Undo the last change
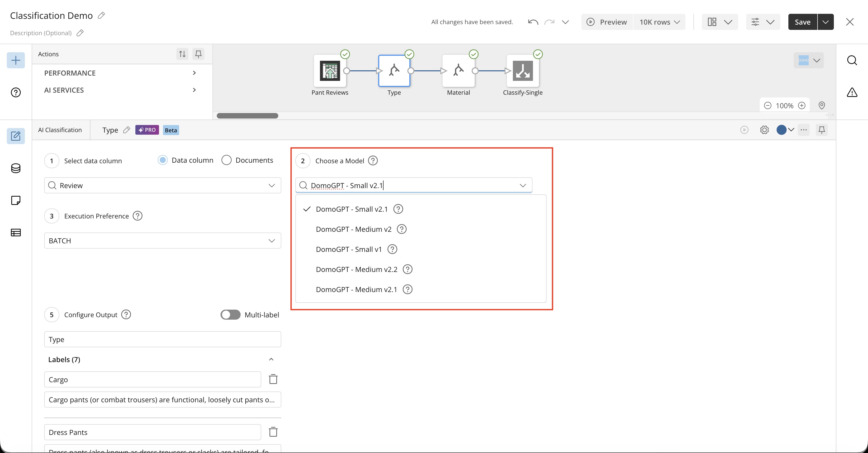The image size is (868, 453). coord(533,22)
